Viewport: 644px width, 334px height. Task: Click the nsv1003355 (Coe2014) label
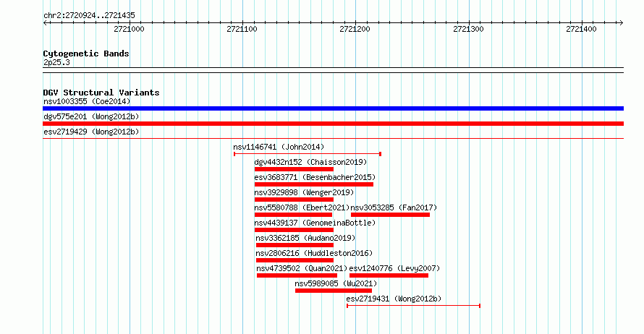(x=87, y=101)
